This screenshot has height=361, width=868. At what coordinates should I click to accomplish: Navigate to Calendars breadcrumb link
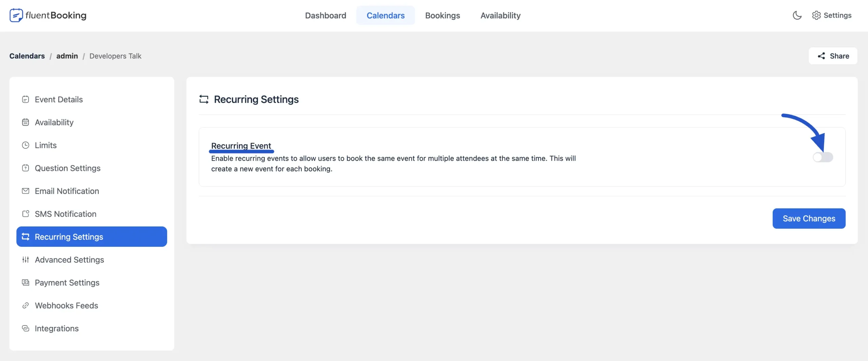27,56
